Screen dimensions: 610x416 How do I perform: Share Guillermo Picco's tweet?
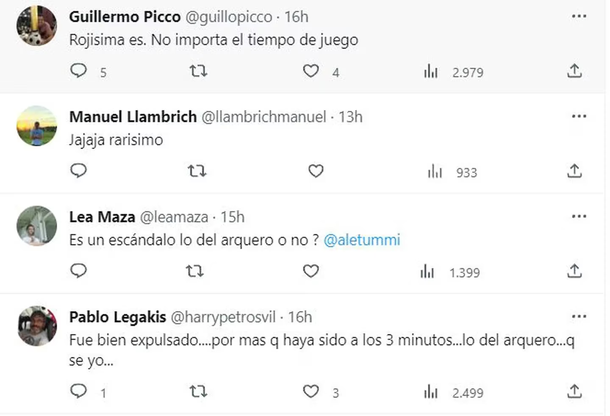point(574,71)
